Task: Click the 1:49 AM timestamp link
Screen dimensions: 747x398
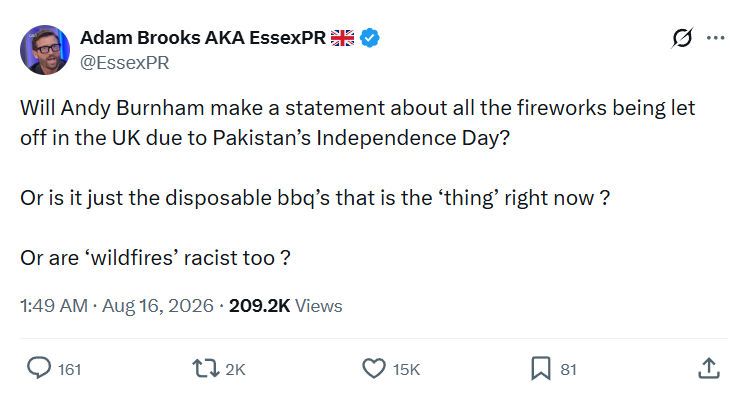Action: pos(54,306)
